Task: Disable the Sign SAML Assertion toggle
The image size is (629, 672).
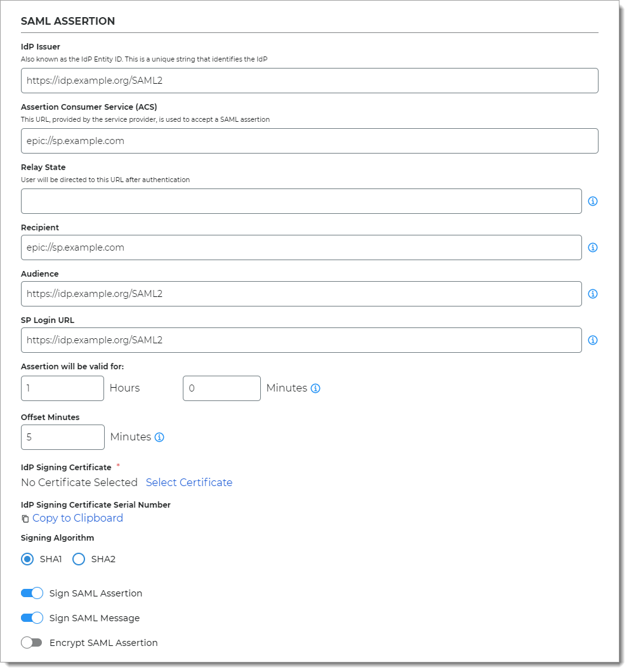Action: (x=31, y=593)
